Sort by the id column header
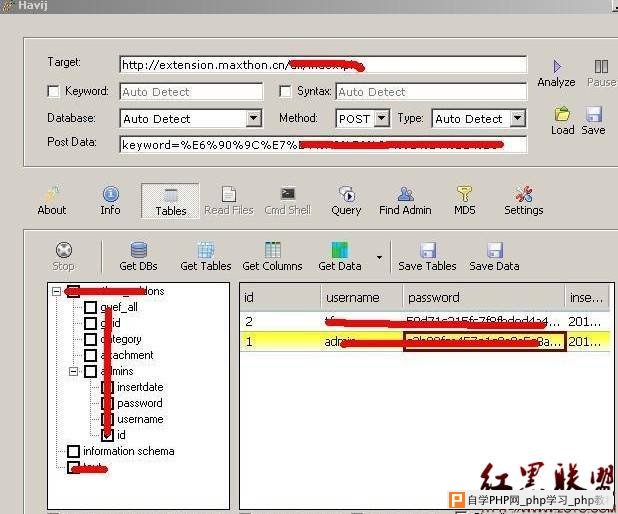Screen dimensions: 618x514 click(281, 297)
